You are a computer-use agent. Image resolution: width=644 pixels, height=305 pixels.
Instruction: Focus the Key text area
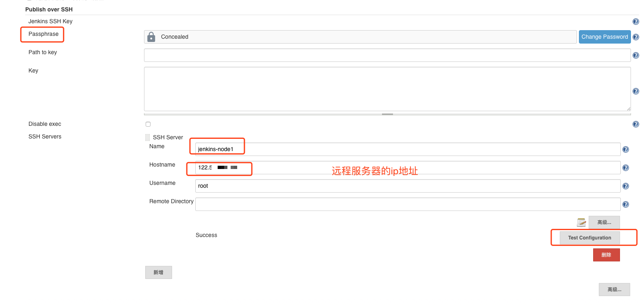[387, 89]
